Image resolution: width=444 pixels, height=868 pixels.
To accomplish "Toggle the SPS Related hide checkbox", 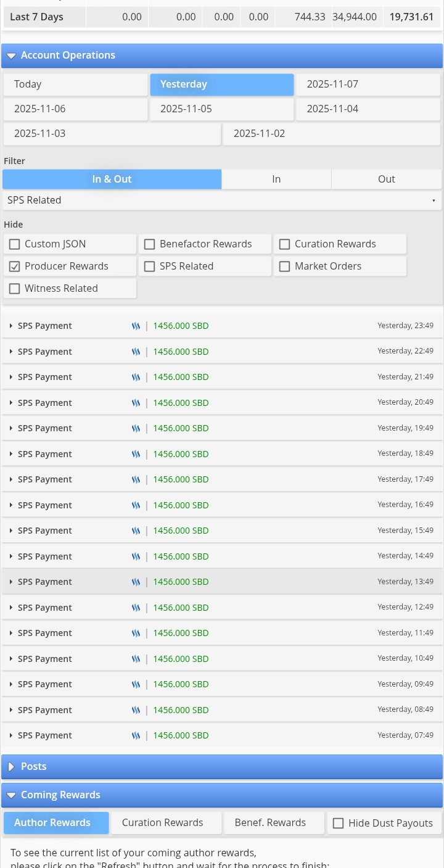I will tap(149, 267).
